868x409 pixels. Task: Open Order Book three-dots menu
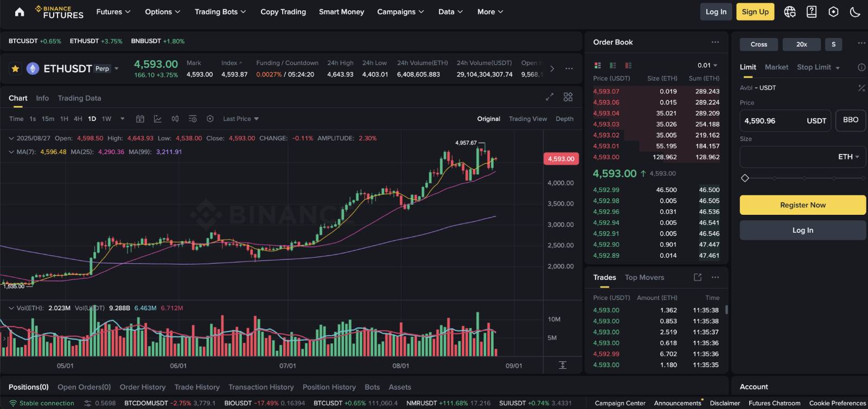[716, 42]
